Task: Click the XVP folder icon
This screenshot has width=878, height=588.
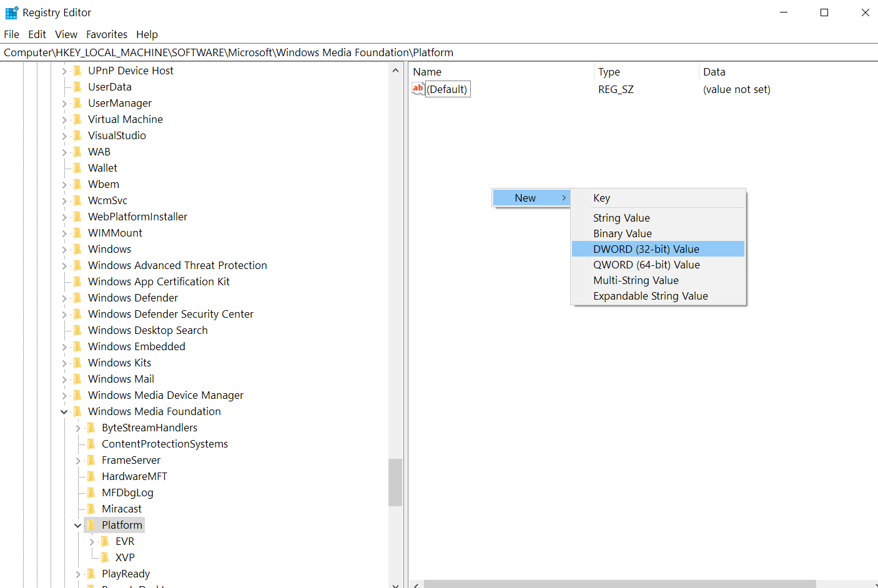Action: pos(105,557)
